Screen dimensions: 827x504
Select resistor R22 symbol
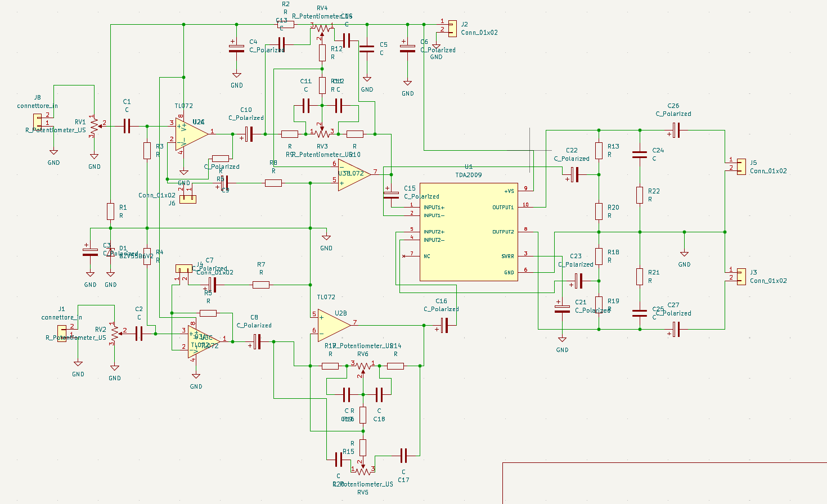click(x=640, y=195)
